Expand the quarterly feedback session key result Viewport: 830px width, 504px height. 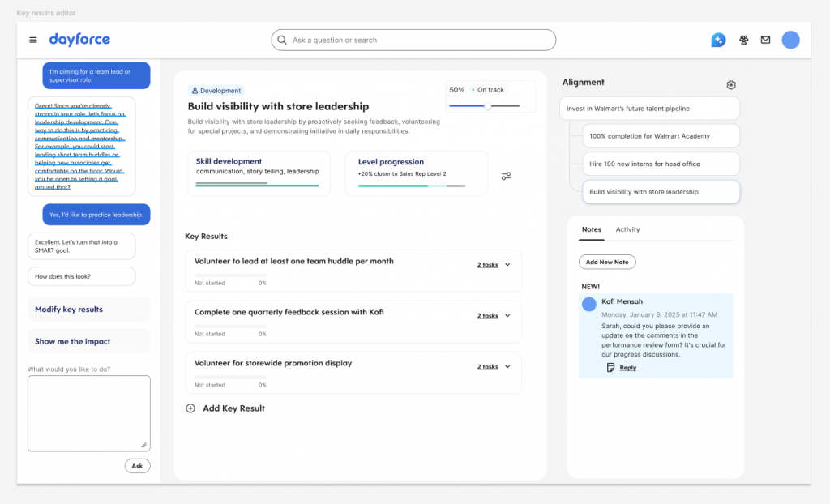[507, 315]
